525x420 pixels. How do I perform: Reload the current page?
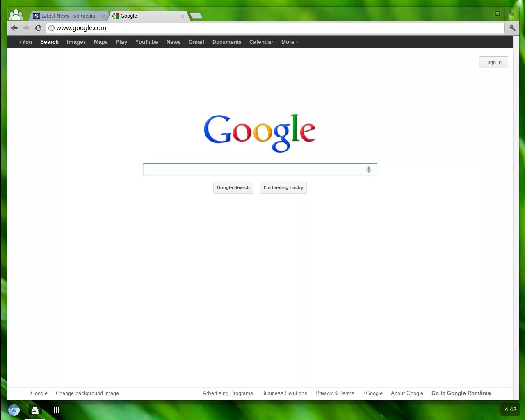[38, 28]
